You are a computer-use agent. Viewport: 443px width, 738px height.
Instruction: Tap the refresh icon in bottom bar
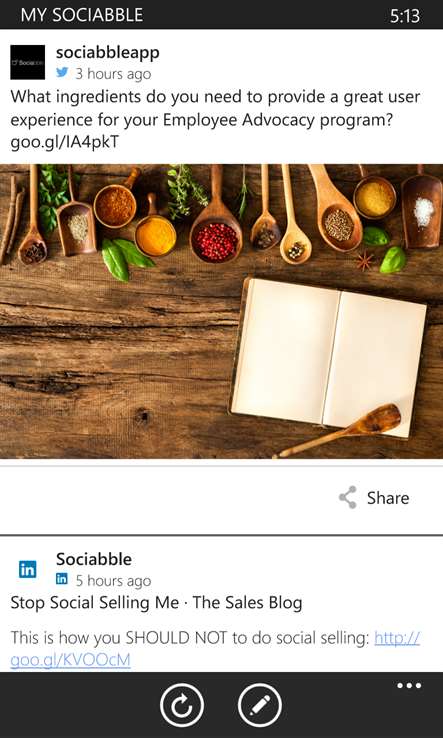pyautogui.click(x=181, y=705)
